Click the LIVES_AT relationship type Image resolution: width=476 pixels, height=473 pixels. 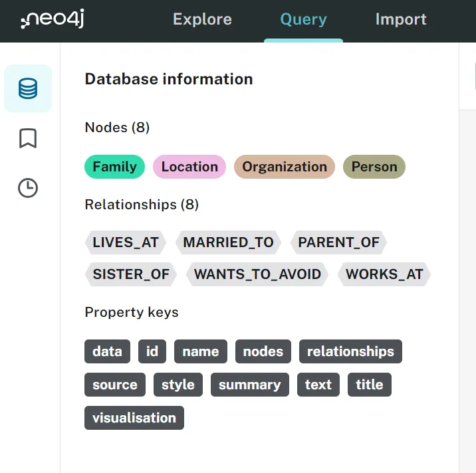pos(126,242)
